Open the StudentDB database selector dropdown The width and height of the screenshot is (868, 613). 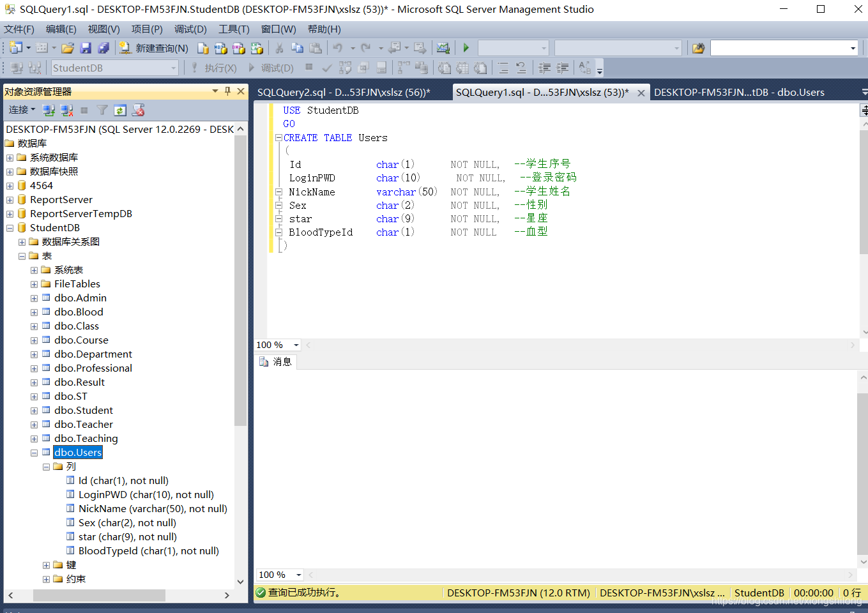(173, 68)
